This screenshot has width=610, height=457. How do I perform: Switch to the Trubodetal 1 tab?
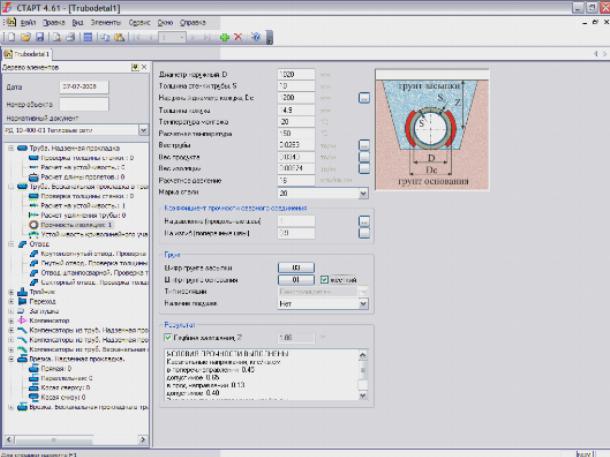[31, 54]
